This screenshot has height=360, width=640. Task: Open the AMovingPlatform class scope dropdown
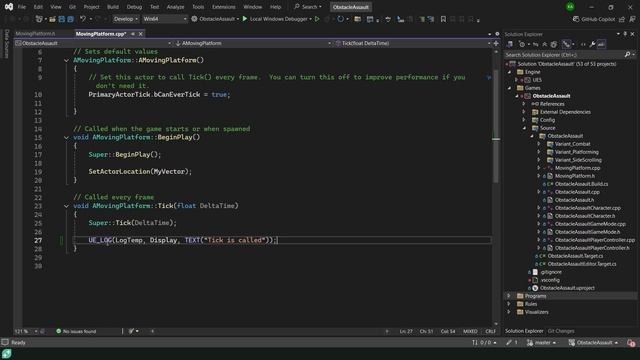pos(253,43)
